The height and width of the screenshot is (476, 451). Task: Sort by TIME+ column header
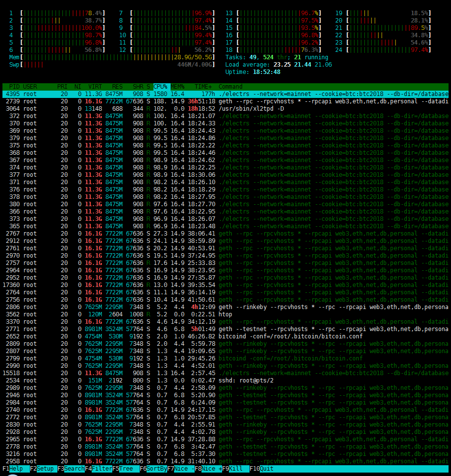coord(203,87)
